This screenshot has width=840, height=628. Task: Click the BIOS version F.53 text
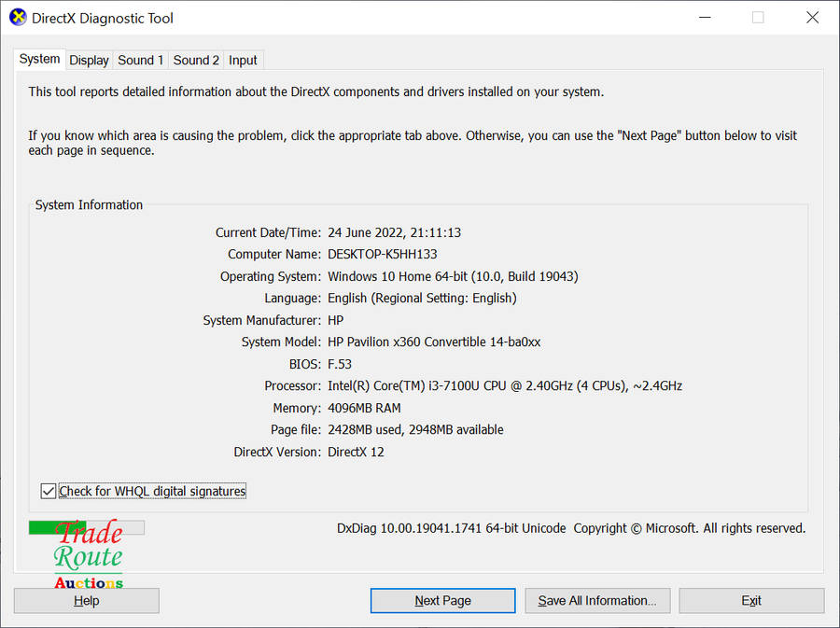pyautogui.click(x=340, y=364)
